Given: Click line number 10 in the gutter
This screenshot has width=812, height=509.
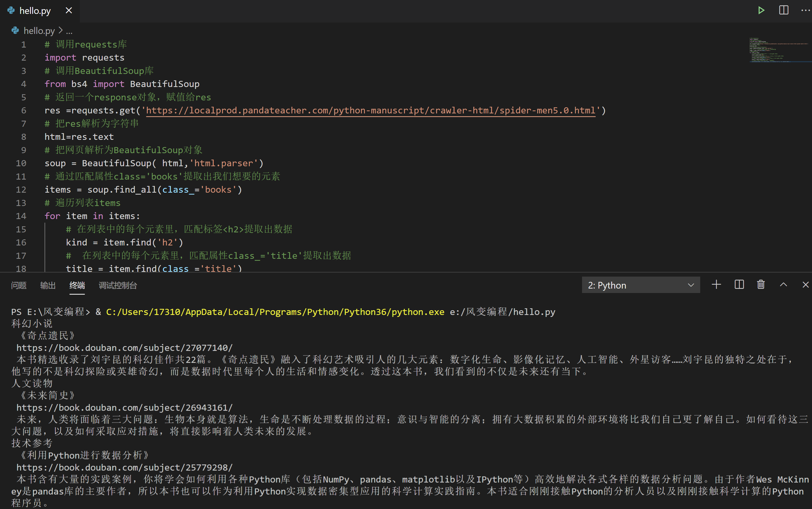Looking at the screenshot, I should (x=21, y=163).
